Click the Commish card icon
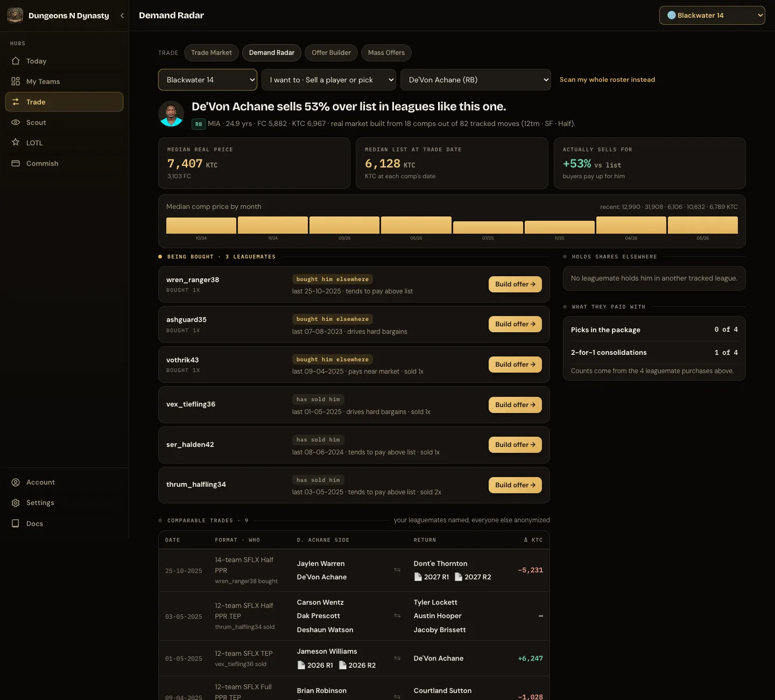 [16, 163]
